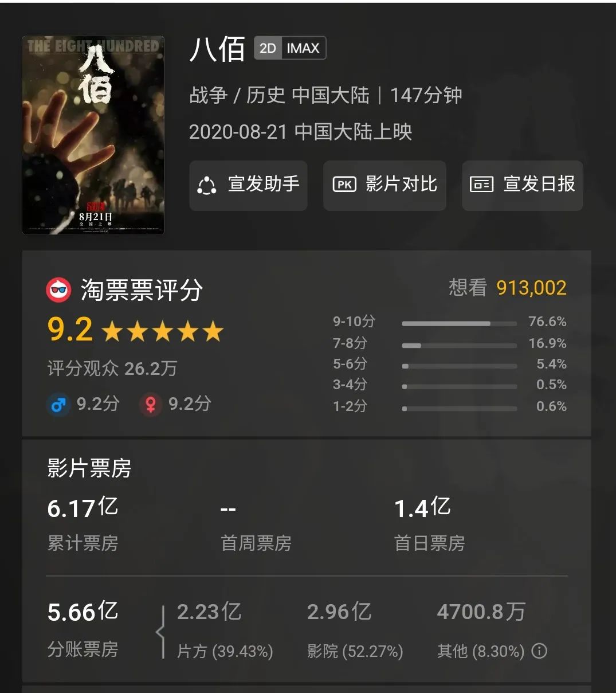616x693 pixels.
Task: Tap the five-star 9.2 rating
Action: pos(135,331)
